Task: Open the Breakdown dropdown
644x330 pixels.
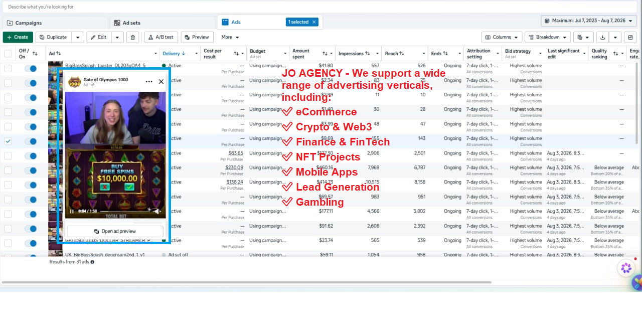Action: click(x=548, y=37)
